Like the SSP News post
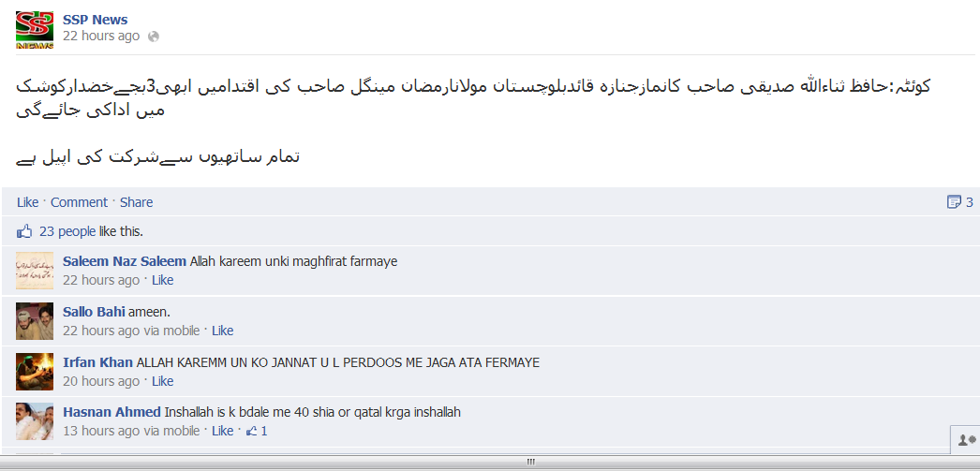This screenshot has height=471, width=980. pyautogui.click(x=27, y=202)
